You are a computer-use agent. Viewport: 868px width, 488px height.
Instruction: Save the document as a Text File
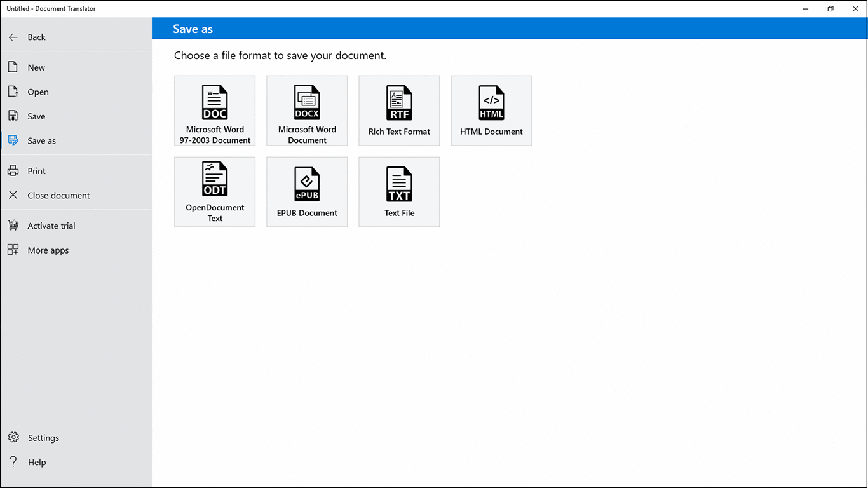tap(399, 191)
